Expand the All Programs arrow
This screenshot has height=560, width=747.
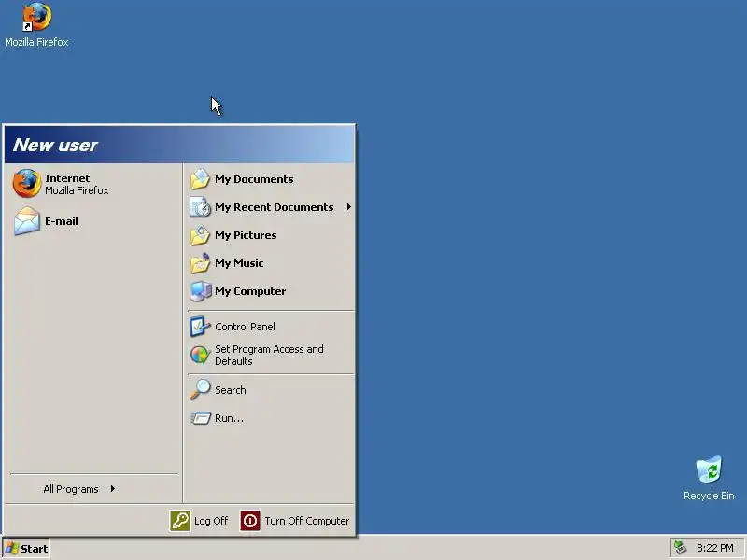point(112,488)
